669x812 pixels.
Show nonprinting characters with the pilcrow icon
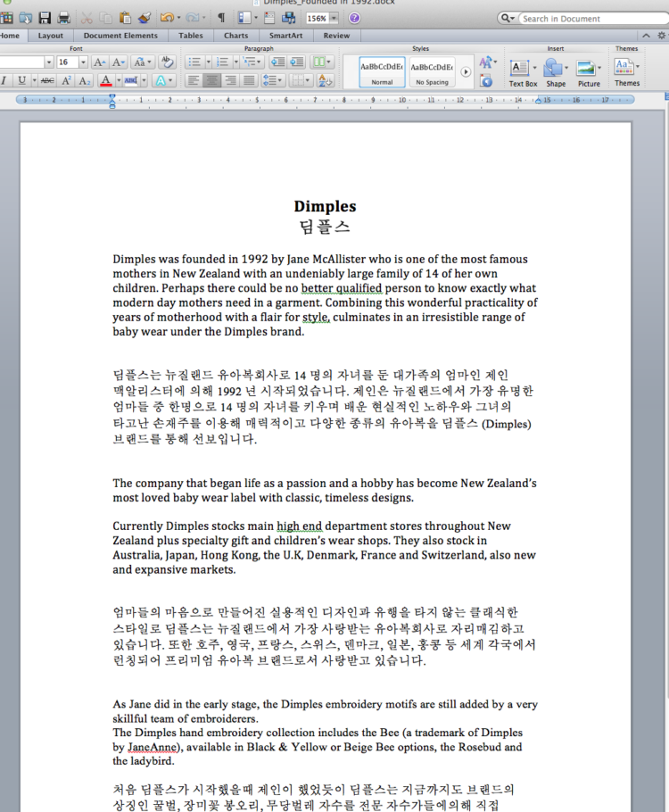[x=221, y=18]
